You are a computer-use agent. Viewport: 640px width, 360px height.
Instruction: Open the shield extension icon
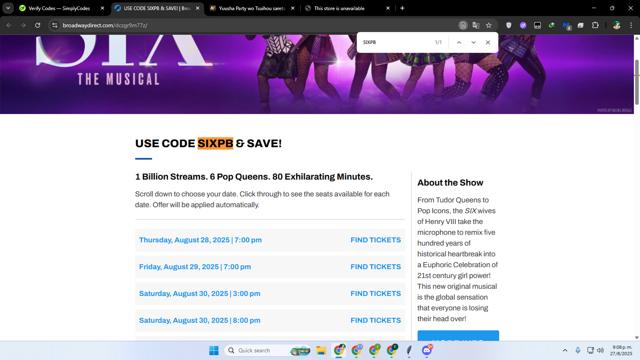pyautogui.click(x=509, y=25)
